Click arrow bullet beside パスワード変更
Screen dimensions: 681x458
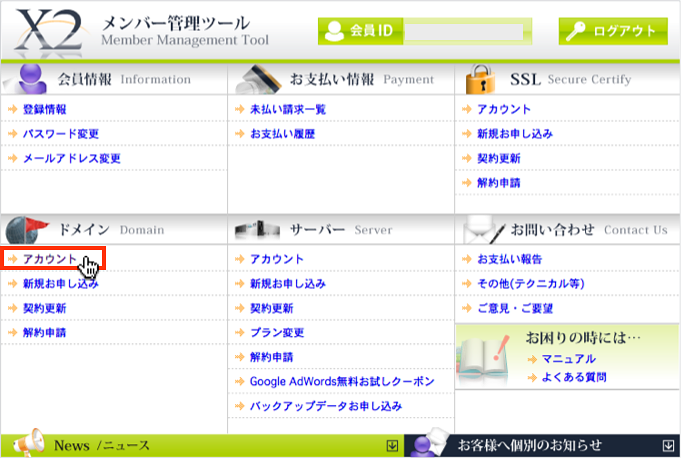pyautogui.click(x=13, y=134)
